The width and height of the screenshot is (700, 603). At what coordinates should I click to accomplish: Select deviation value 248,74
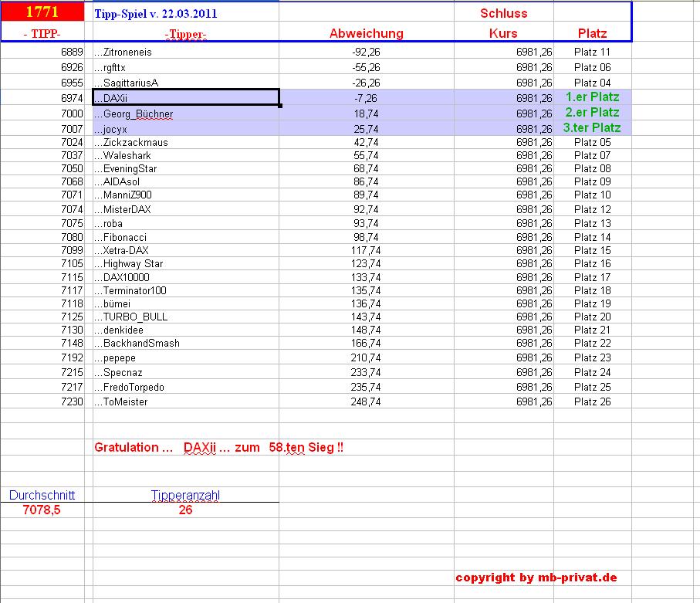pyautogui.click(x=367, y=401)
